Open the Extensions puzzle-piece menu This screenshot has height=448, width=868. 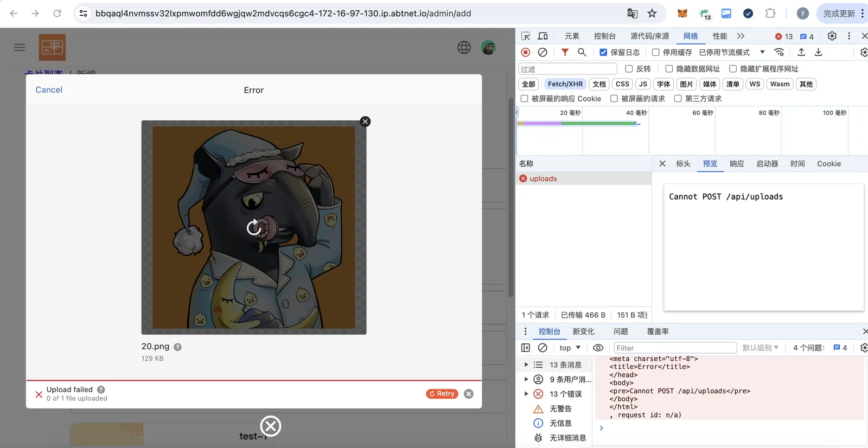pyautogui.click(x=770, y=13)
